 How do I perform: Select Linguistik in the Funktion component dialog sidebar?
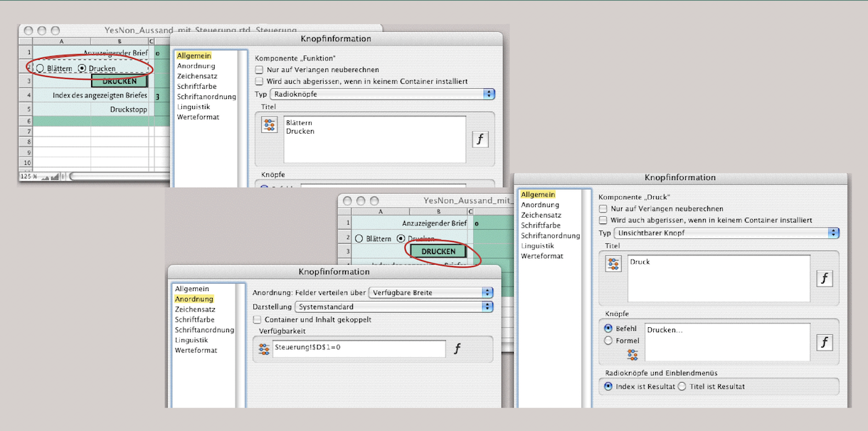point(194,107)
